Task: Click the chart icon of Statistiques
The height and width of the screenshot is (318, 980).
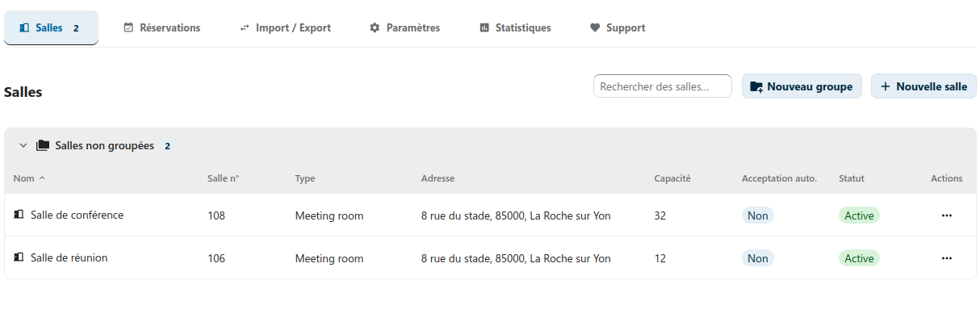Action: [x=484, y=27]
